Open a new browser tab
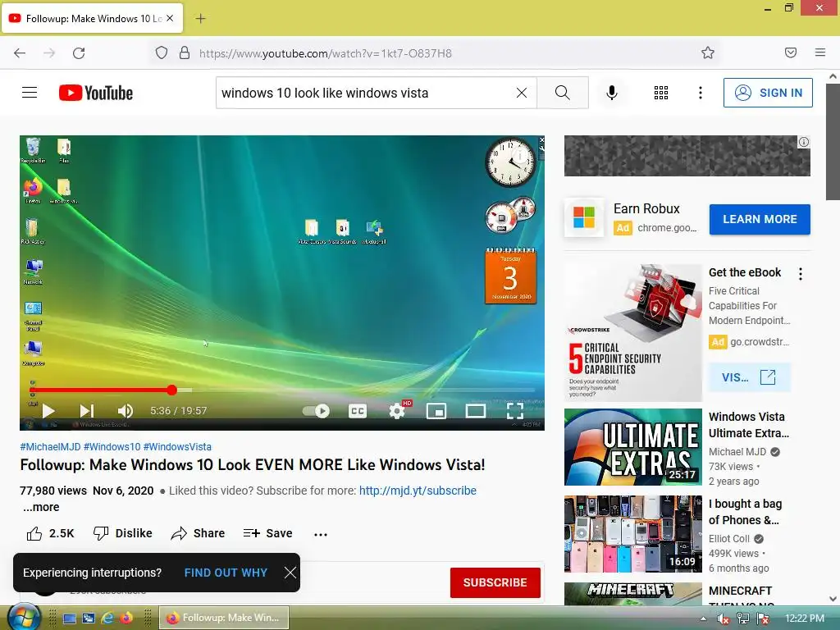 pos(200,19)
